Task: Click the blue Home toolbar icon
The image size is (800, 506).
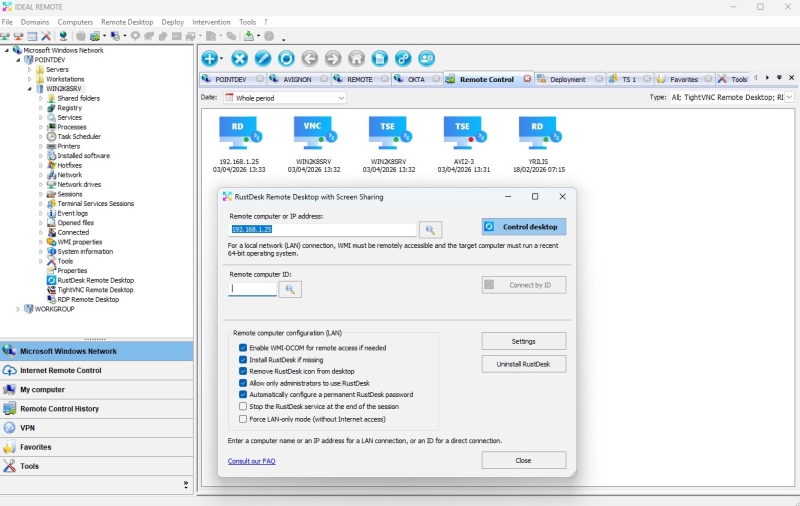Action: 356,59
